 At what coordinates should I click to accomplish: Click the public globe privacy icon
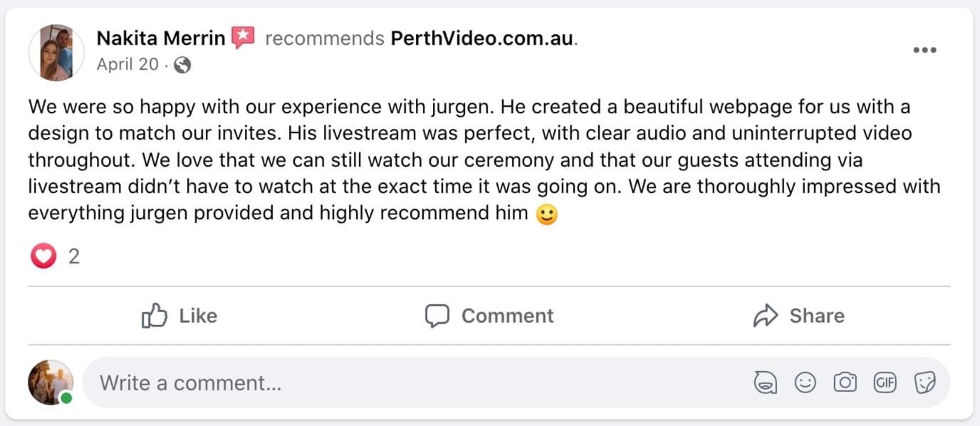[x=182, y=65]
